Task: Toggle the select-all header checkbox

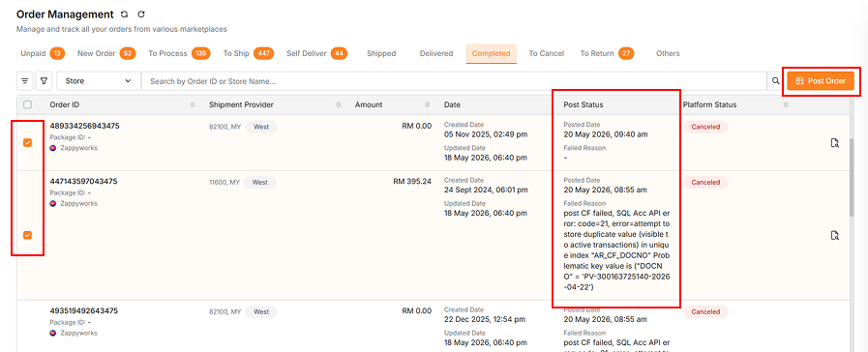Action: pyautogui.click(x=28, y=104)
